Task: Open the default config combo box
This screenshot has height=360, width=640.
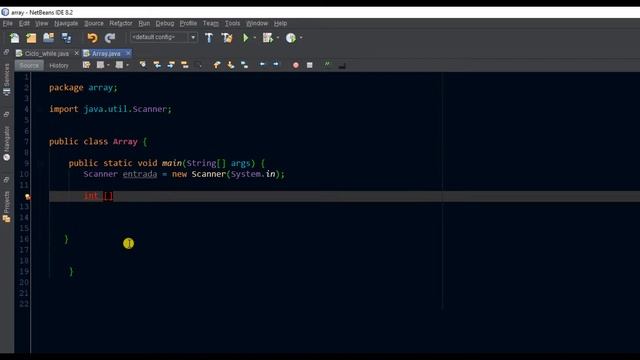Action: click(x=164, y=37)
